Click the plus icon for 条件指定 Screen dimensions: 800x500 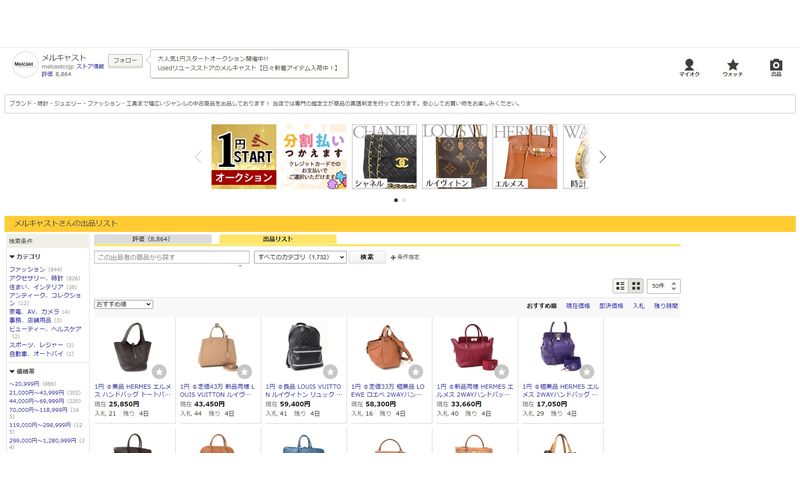pos(393,257)
